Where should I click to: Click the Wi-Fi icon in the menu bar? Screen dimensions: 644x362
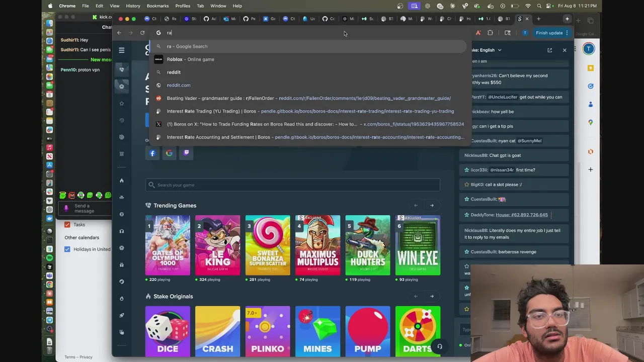528,6
